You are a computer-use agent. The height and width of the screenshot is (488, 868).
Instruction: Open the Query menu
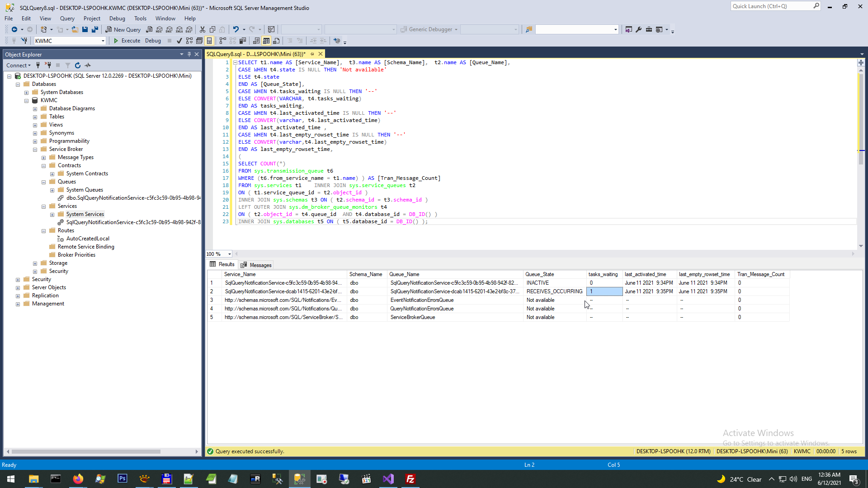(x=67, y=19)
